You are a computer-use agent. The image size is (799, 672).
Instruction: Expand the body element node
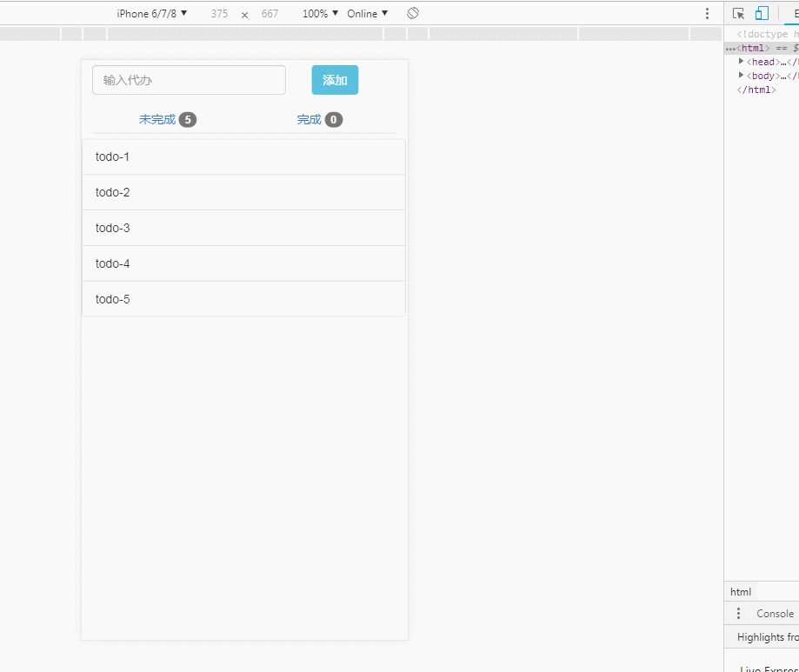tap(741, 76)
